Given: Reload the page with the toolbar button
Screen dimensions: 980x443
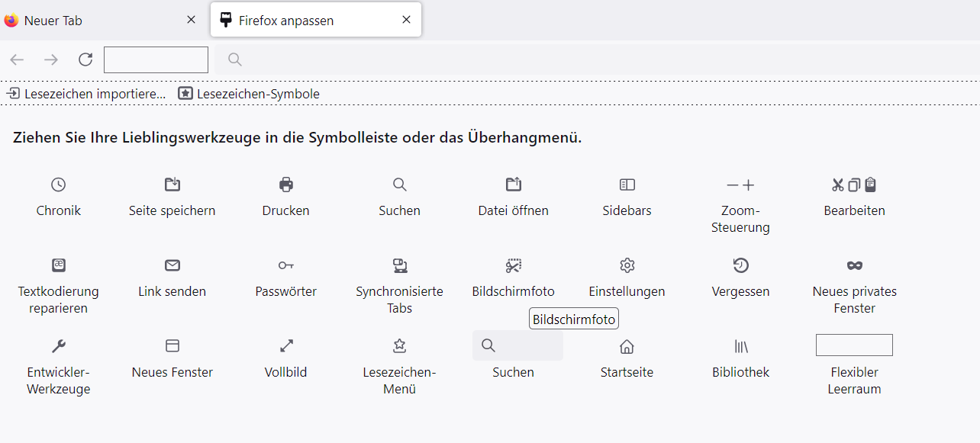Looking at the screenshot, I should click(85, 59).
